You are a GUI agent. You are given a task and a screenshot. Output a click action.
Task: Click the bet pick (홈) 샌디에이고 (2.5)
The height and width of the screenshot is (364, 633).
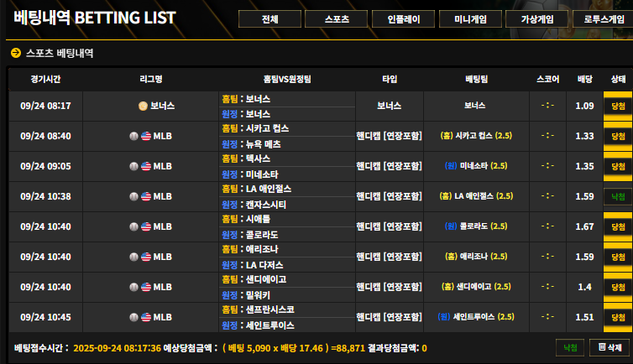476,287
